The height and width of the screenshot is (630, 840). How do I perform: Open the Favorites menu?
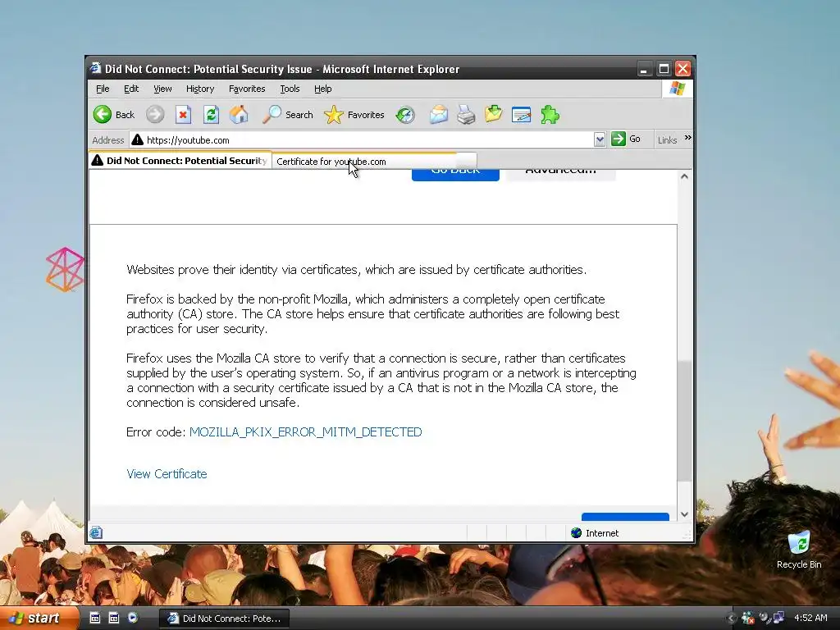(247, 89)
